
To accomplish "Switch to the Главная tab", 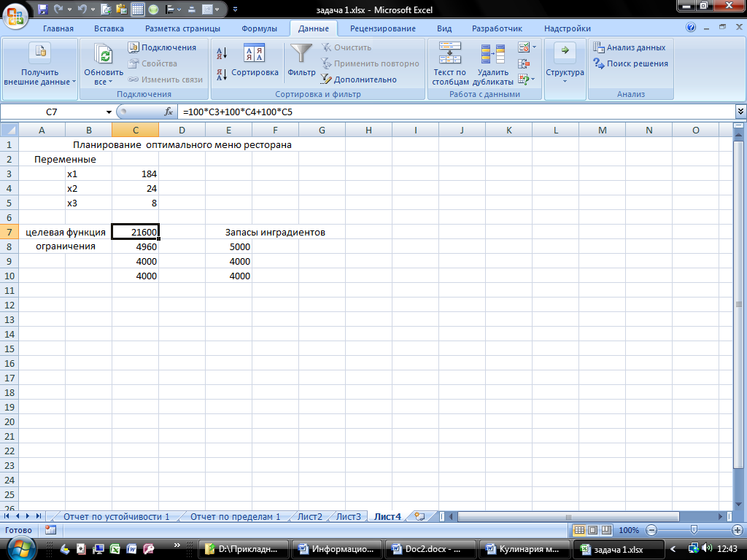I will tap(58, 28).
